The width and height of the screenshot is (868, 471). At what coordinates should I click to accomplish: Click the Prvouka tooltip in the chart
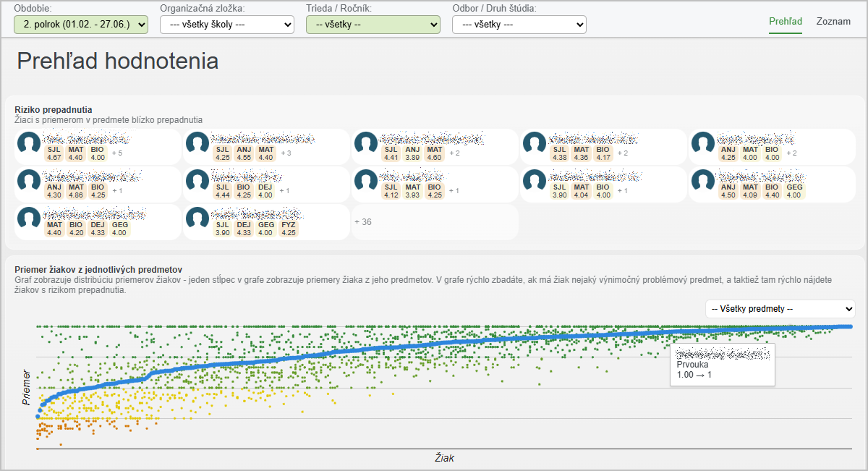click(723, 365)
